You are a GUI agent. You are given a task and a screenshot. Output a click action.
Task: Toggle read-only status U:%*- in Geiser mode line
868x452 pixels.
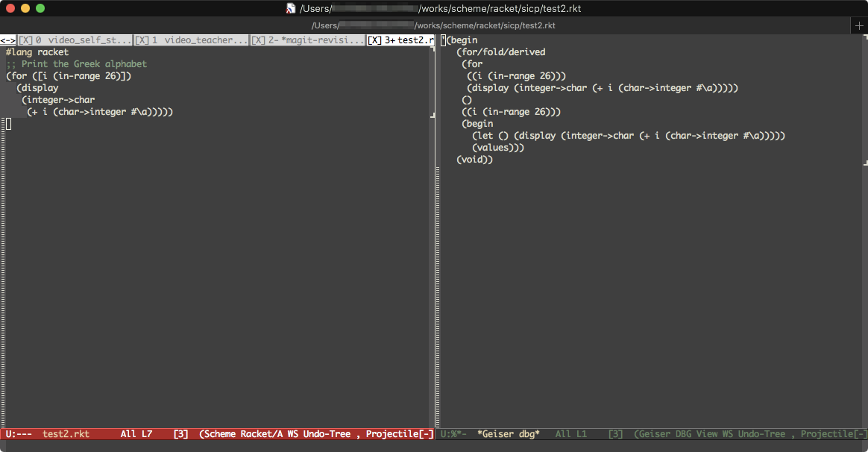453,434
